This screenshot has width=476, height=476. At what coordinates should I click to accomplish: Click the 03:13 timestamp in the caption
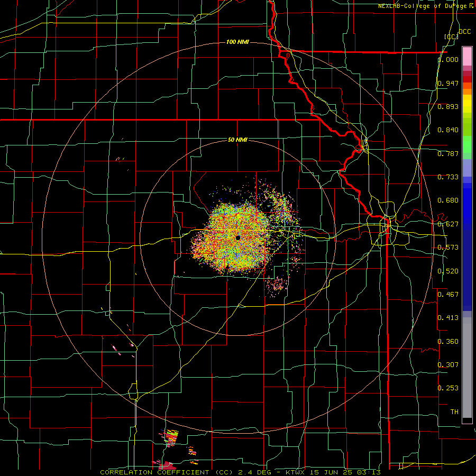(368, 472)
